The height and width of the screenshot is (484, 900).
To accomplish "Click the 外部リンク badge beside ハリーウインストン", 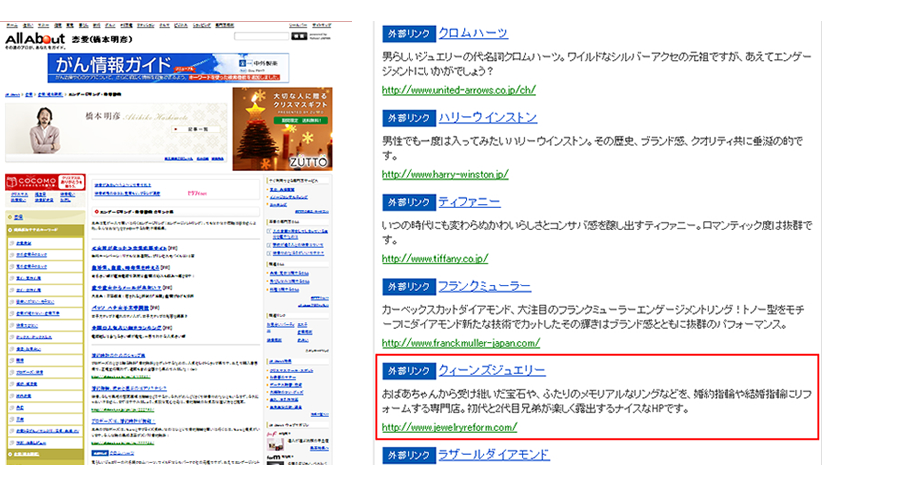I will click(x=409, y=118).
